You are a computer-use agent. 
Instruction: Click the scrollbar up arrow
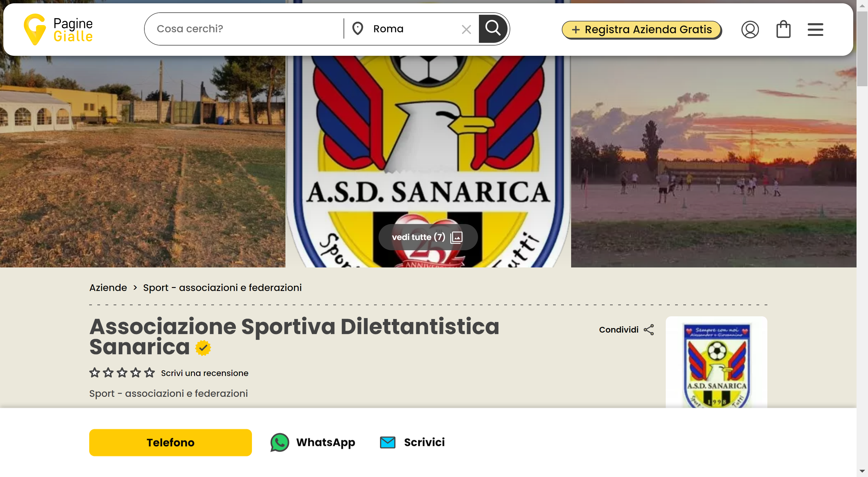(862, 6)
